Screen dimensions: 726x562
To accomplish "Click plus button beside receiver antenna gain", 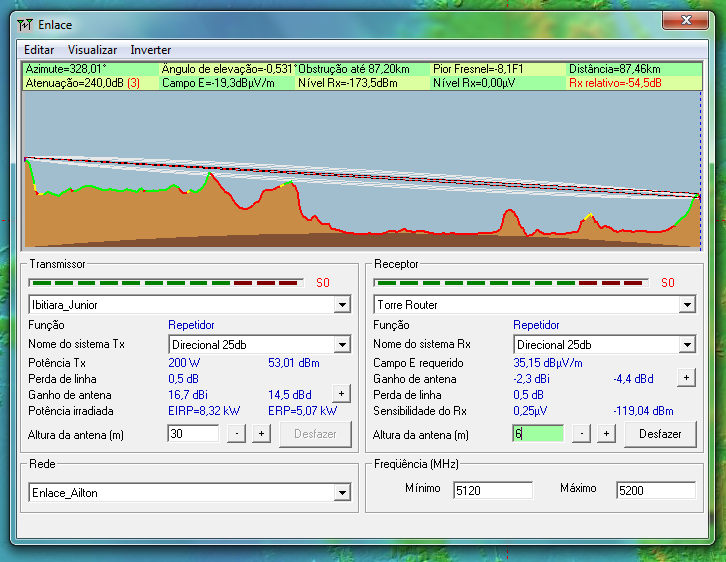I will pos(686,378).
